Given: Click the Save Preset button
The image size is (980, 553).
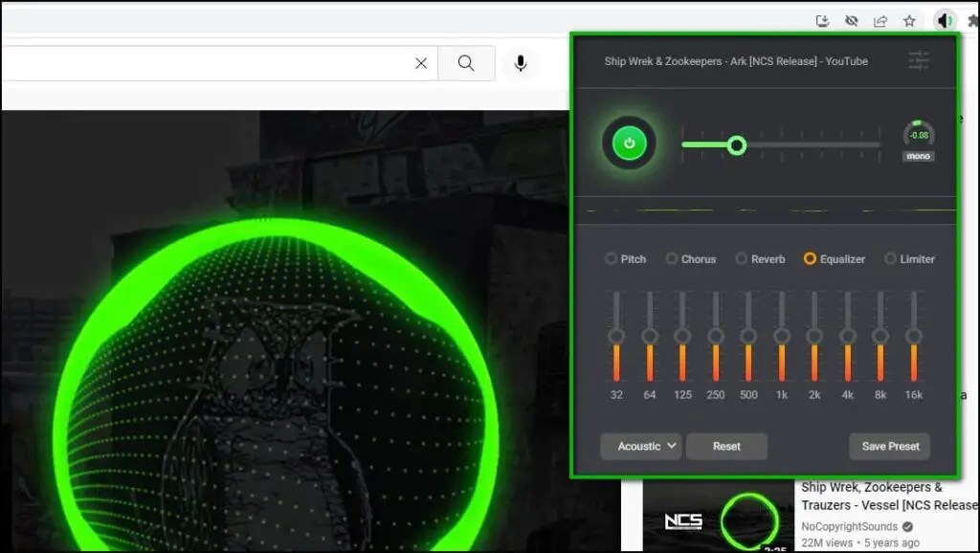Looking at the screenshot, I should pyautogui.click(x=890, y=446).
